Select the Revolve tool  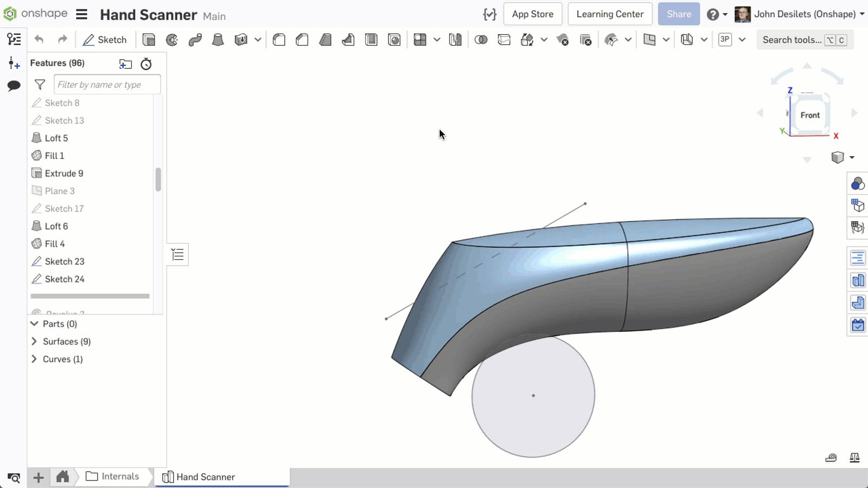pos(172,40)
